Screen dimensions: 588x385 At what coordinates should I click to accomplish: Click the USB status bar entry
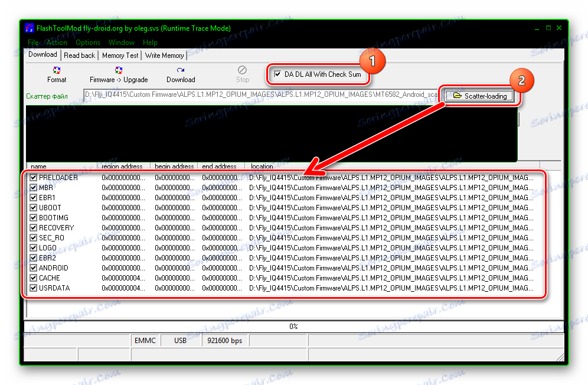pyautogui.click(x=181, y=340)
